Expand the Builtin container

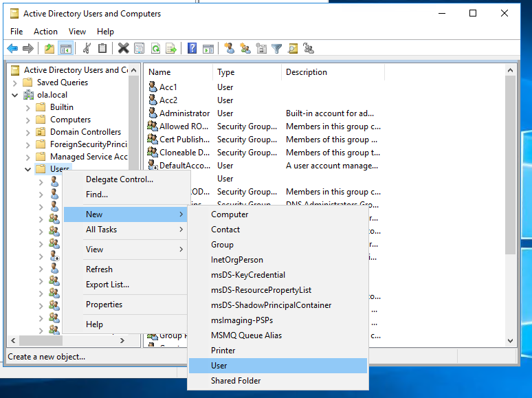coord(28,107)
